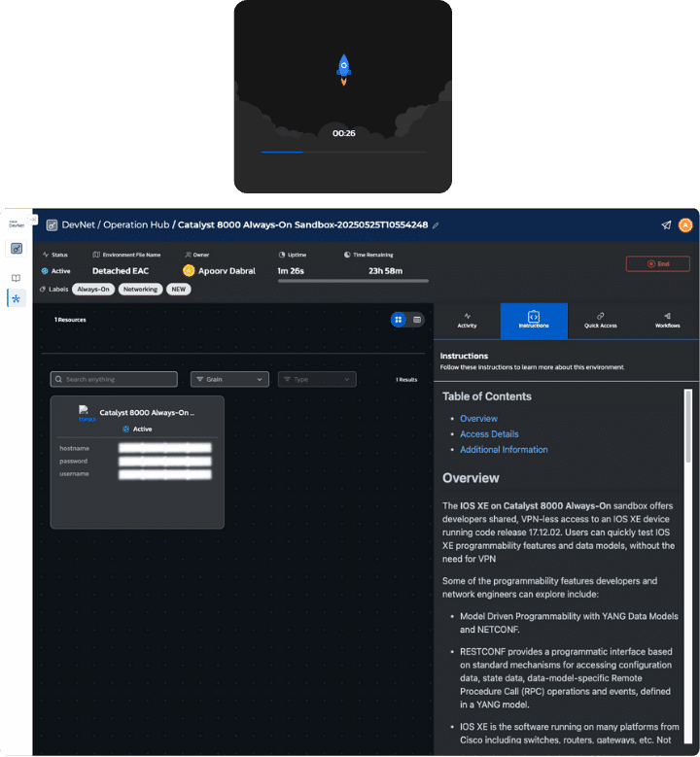Image resolution: width=700 pixels, height=757 pixels.
Task: Click the Uptime clock icon
Action: (282, 255)
